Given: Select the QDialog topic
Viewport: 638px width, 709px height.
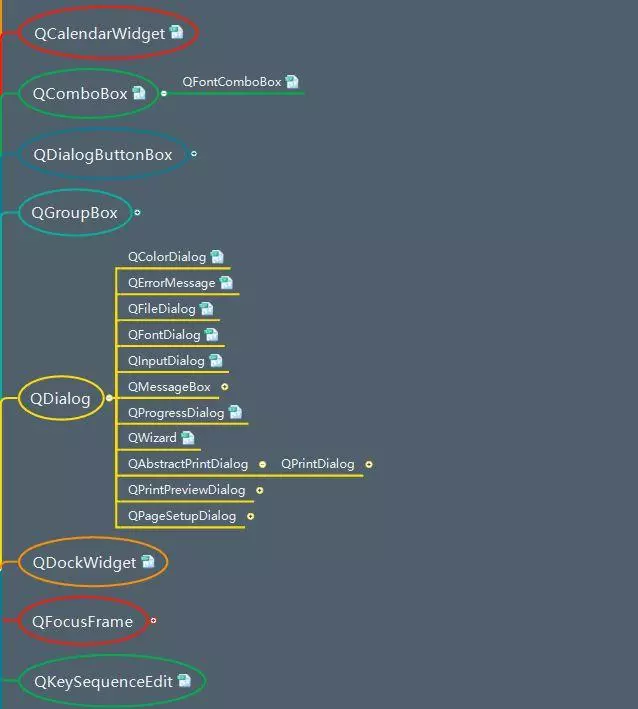Looking at the screenshot, I should point(61,398).
